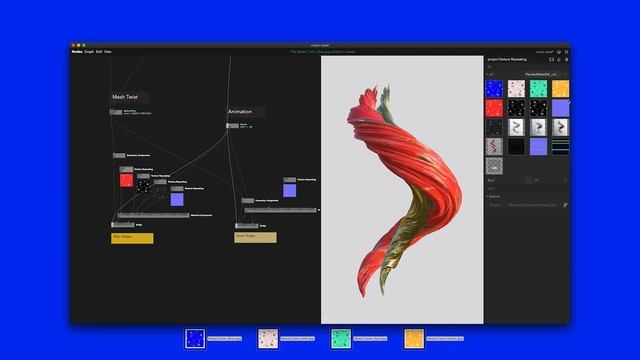Select the Texture Repeating node above Animation's periwinkle preview
Screen dimensions: 640x360
click(289, 180)
